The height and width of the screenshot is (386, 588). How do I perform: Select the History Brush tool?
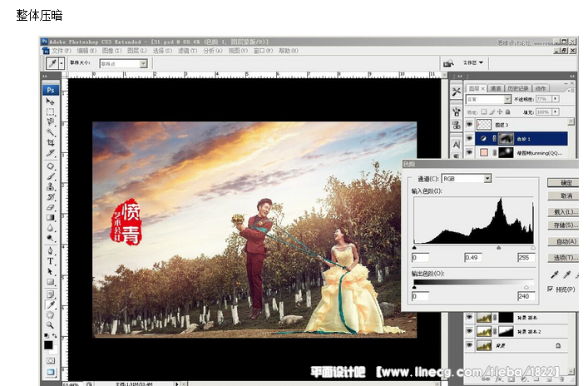pos(50,197)
